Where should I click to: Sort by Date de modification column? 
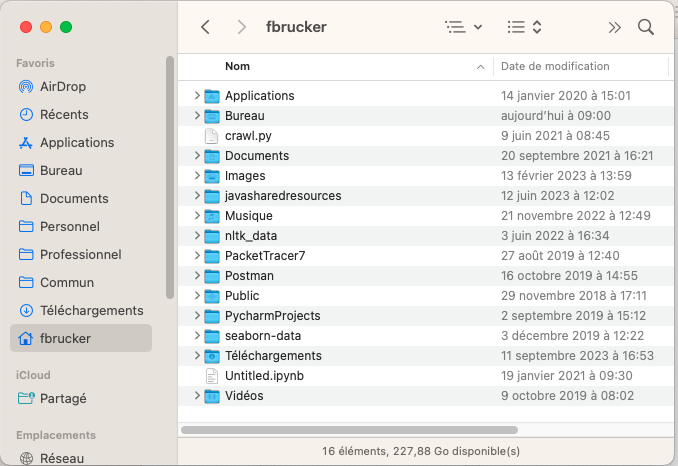555,66
